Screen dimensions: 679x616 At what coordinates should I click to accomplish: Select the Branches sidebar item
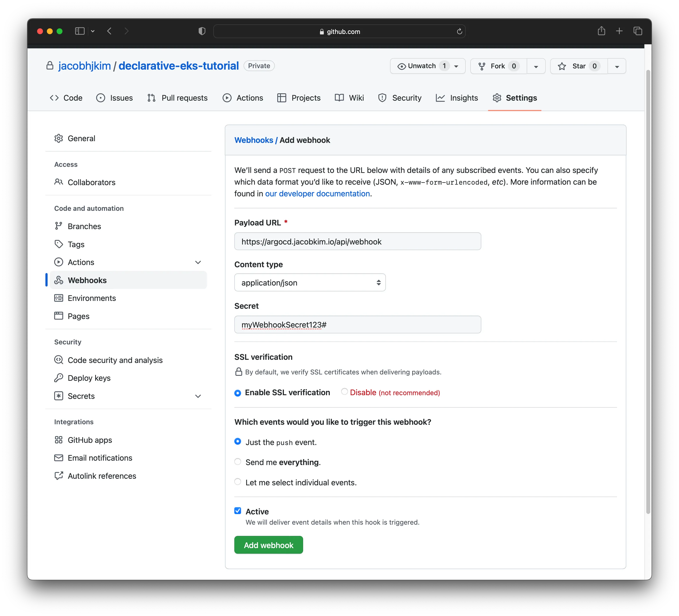pyautogui.click(x=84, y=226)
